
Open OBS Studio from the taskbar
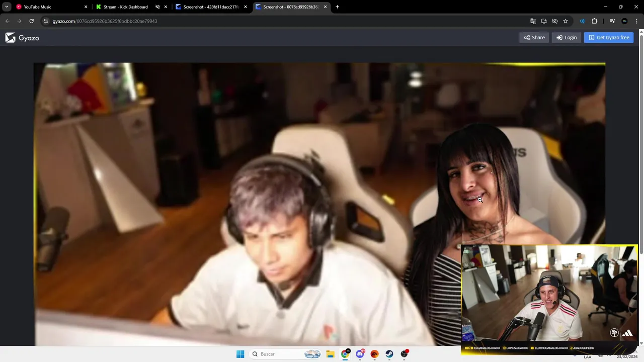click(405, 354)
